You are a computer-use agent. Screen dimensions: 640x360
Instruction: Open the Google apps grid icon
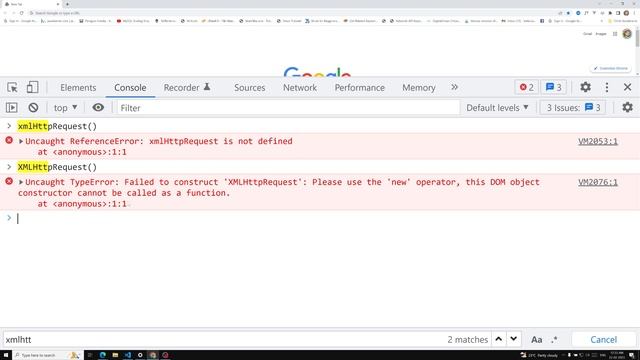coord(615,34)
